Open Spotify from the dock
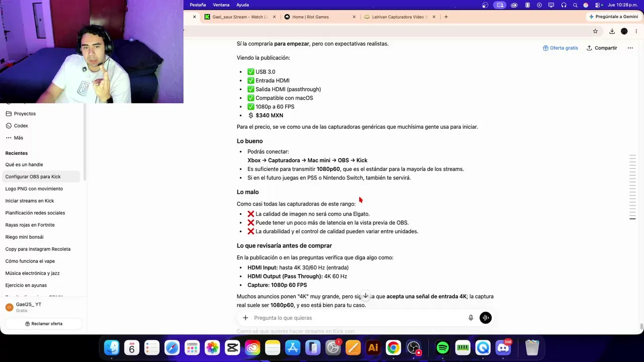 coord(443,347)
